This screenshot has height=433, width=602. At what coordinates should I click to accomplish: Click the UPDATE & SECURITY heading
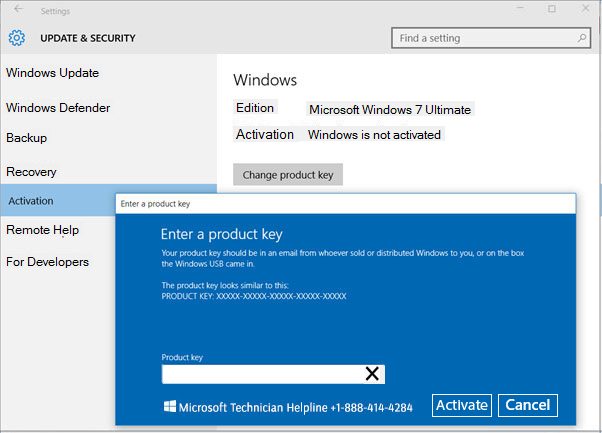pyautogui.click(x=88, y=38)
